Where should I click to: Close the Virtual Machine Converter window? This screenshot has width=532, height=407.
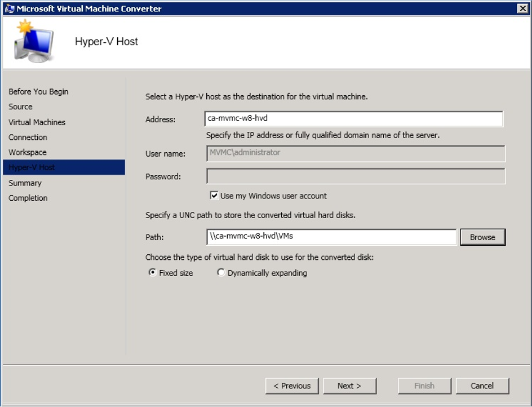click(522, 8)
